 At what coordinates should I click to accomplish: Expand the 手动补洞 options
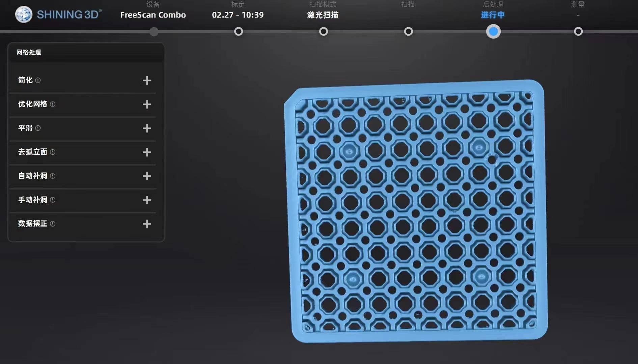point(147,200)
